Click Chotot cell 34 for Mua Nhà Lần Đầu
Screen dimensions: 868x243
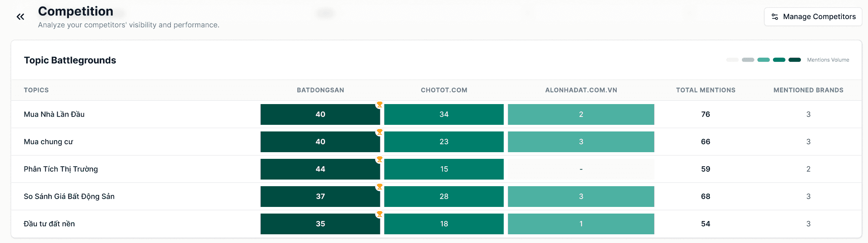click(444, 114)
